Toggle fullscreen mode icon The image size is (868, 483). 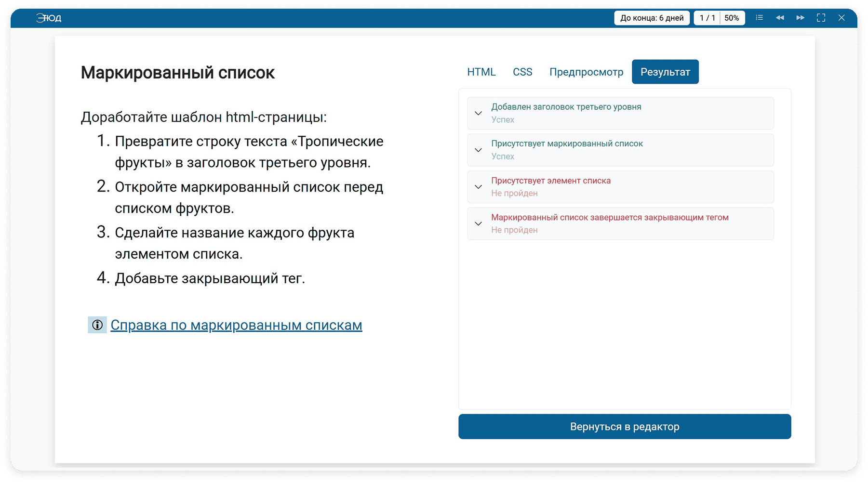pos(821,18)
